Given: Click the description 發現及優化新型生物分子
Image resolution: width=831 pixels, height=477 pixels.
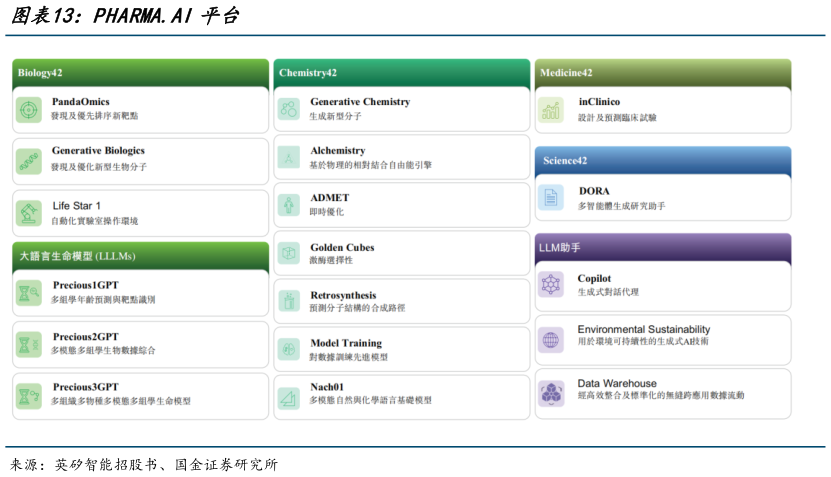Looking at the screenshot, I should click(x=99, y=167).
